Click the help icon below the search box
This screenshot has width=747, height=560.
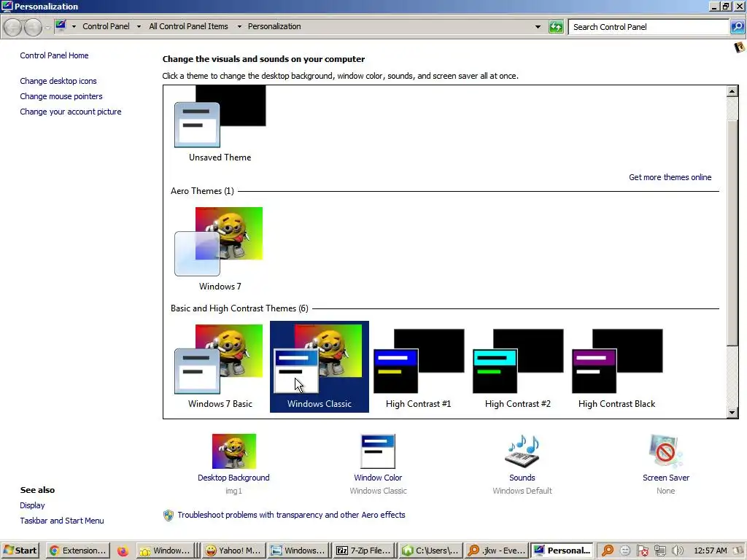[739, 47]
